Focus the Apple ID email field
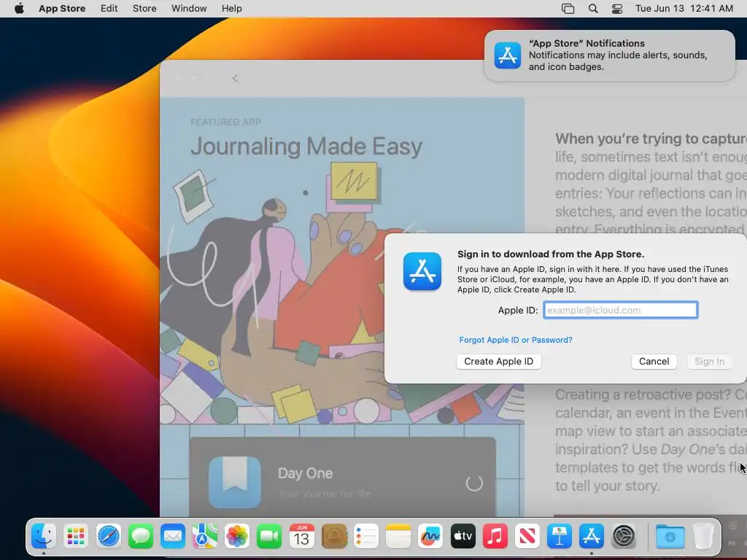747x560 pixels. tap(621, 310)
